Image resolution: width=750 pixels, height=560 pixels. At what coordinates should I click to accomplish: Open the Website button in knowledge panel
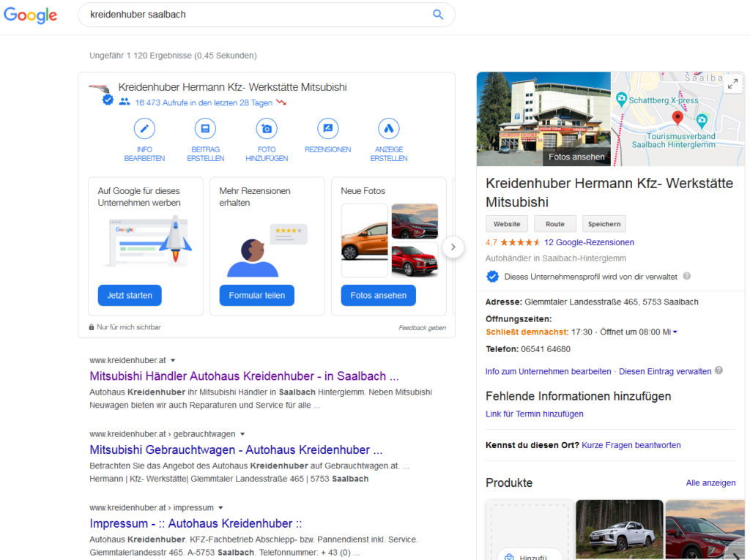[507, 224]
